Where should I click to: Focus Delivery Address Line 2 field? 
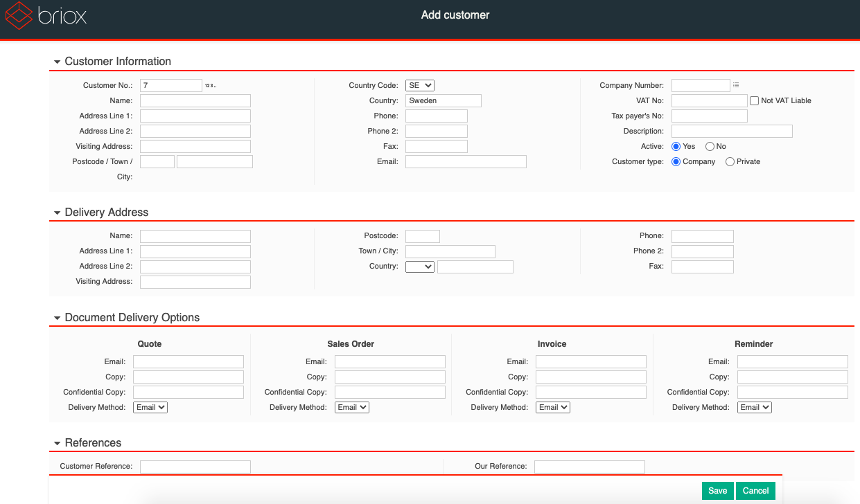tap(195, 267)
